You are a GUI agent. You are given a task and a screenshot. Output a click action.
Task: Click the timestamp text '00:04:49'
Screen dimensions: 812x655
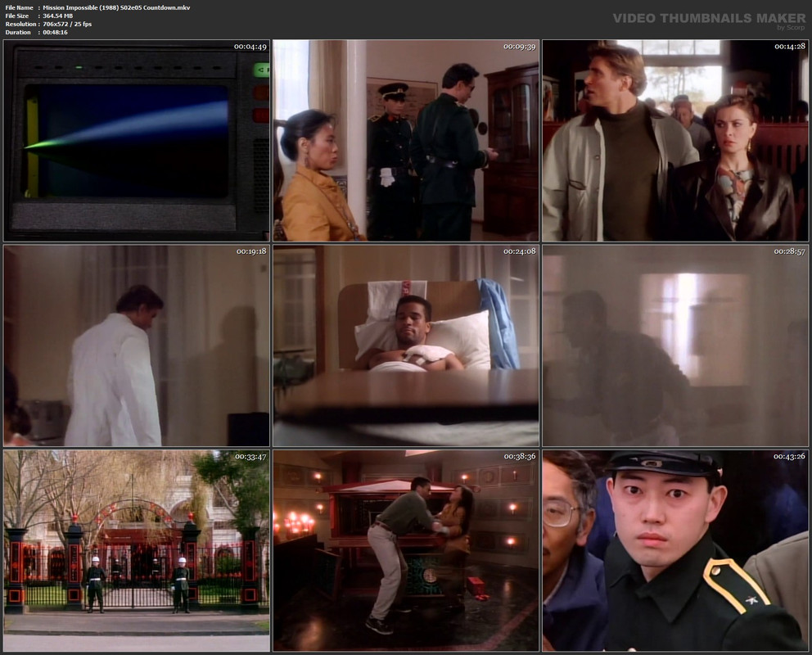coord(250,47)
